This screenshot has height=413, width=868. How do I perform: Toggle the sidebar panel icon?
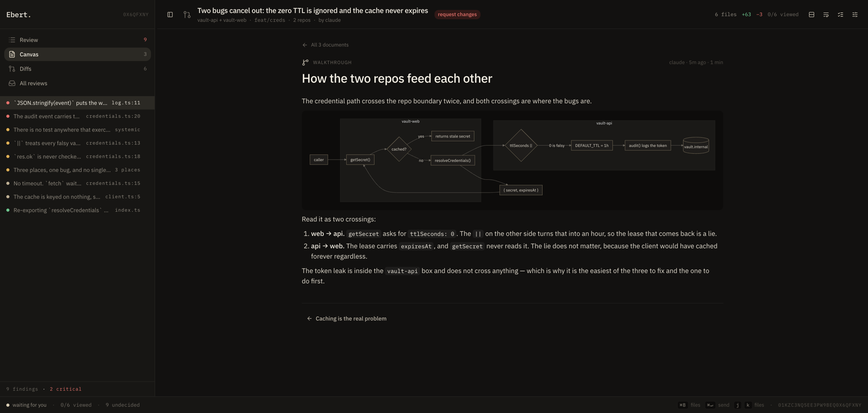click(170, 14)
